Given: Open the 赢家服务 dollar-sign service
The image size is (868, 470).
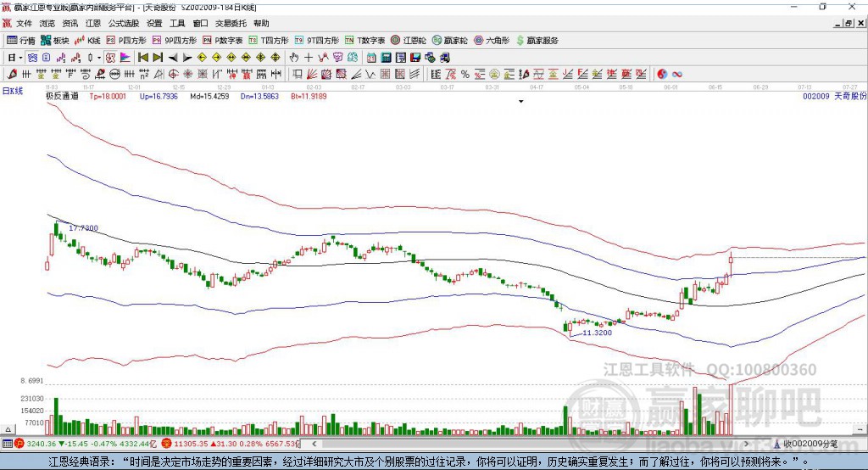Looking at the screenshot, I should (537, 41).
